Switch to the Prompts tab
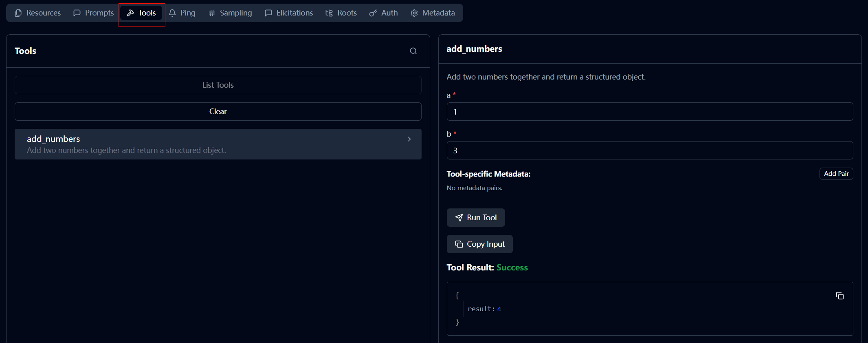This screenshot has height=343, width=868. (x=93, y=13)
